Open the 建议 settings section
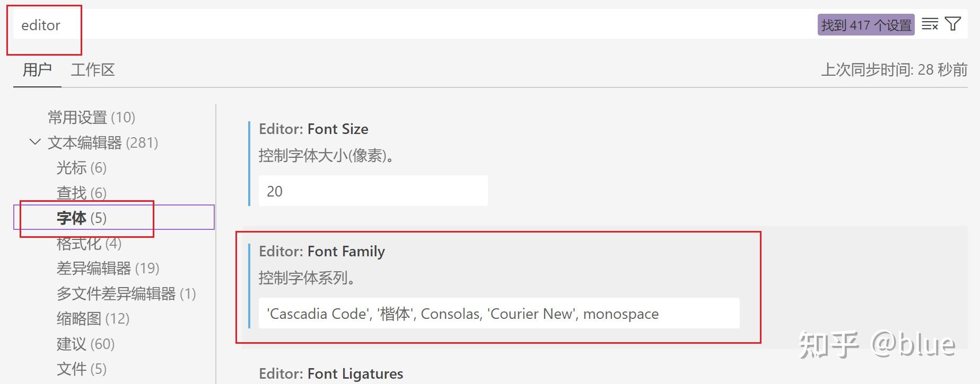The height and width of the screenshot is (384, 980). click(x=85, y=344)
